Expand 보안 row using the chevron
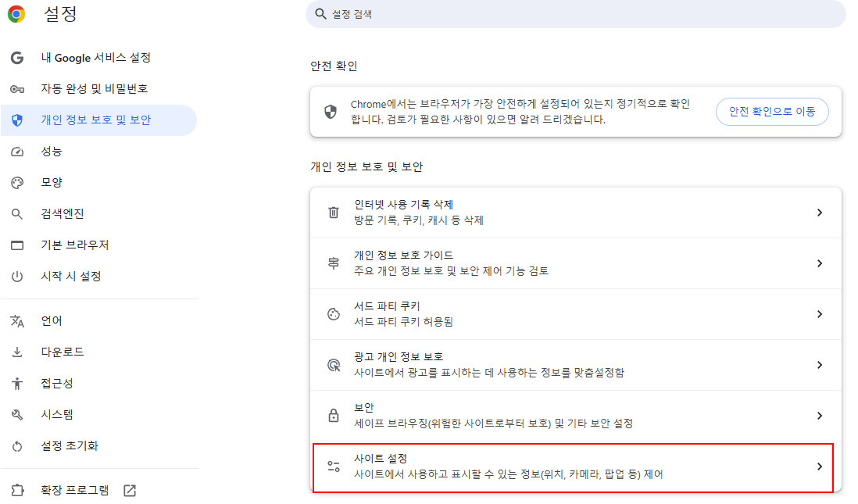Viewport: 858px width, 504px height. pyautogui.click(x=819, y=416)
